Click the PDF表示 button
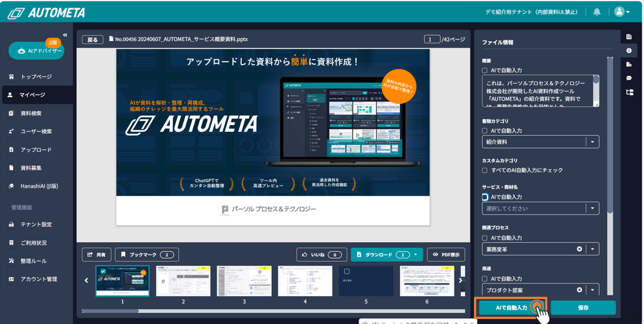 click(446, 255)
